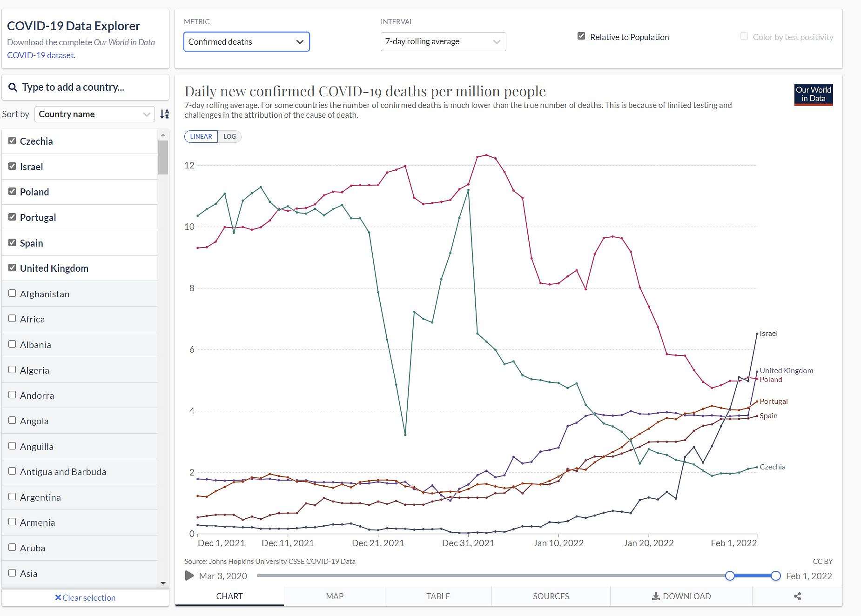Open the Country name sort dropdown
Screen dimensions: 861x616
click(x=94, y=114)
